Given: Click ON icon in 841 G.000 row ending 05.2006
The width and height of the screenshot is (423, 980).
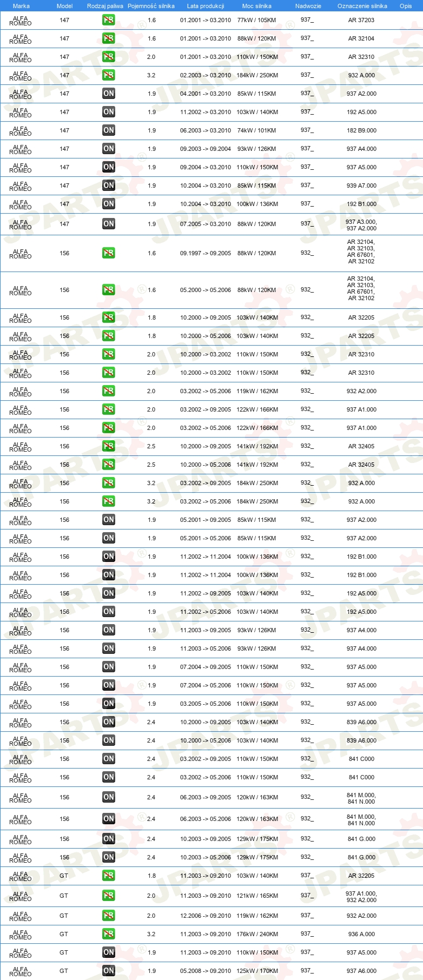Looking at the screenshot, I should click(x=109, y=857).
